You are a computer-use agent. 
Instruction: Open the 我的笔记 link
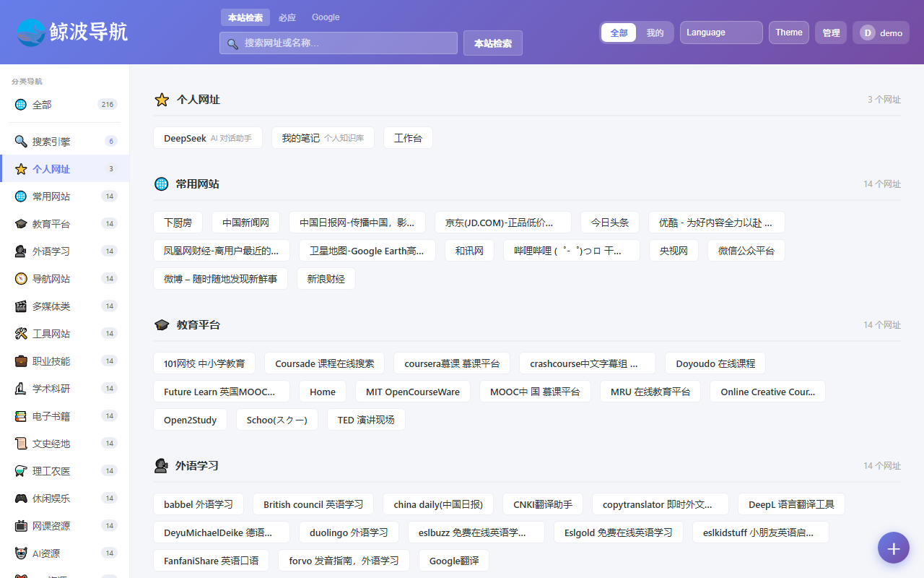pos(323,138)
